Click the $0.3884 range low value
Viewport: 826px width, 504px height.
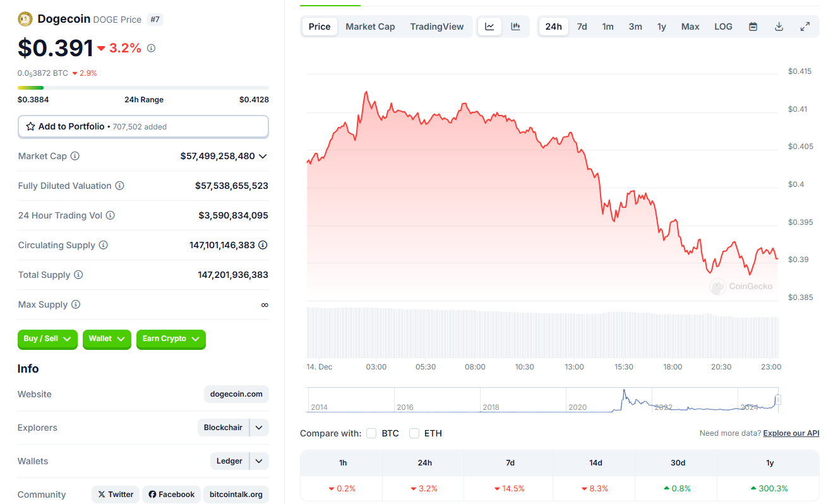(x=33, y=100)
